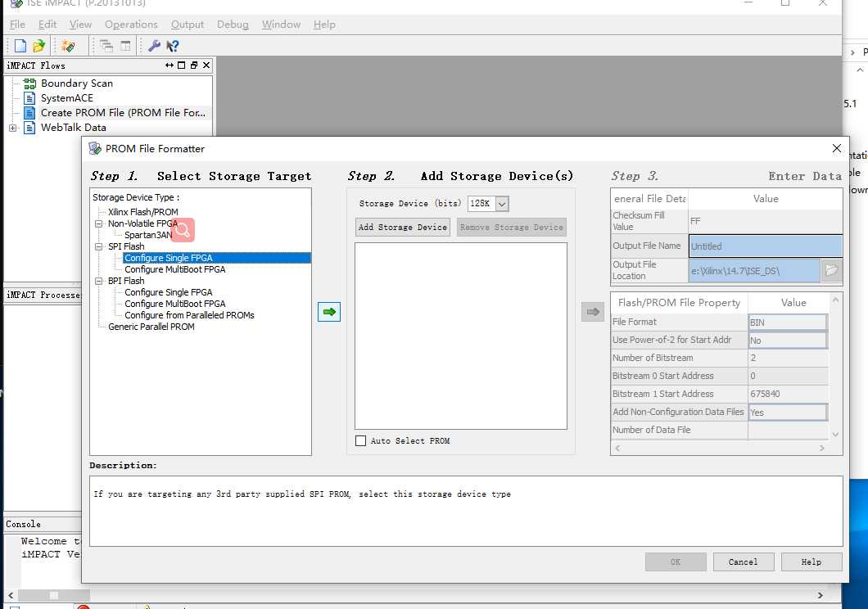Viewport: 868px width, 609px height.
Task: Click the gray arrow to proceed to Step 3
Action: [x=592, y=312]
